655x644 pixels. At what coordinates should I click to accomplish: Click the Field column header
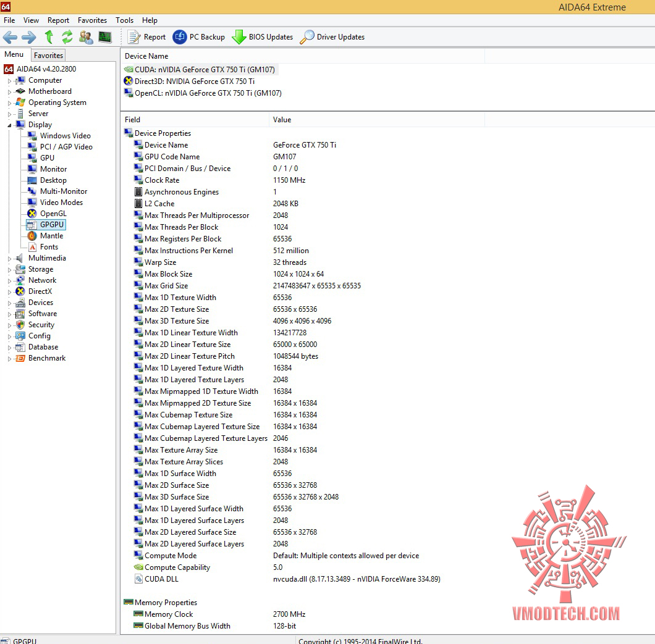click(x=195, y=120)
